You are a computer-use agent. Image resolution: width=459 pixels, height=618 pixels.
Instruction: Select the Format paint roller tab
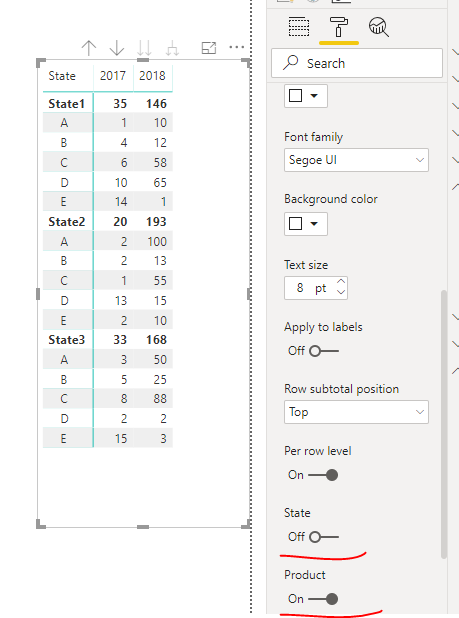339,27
